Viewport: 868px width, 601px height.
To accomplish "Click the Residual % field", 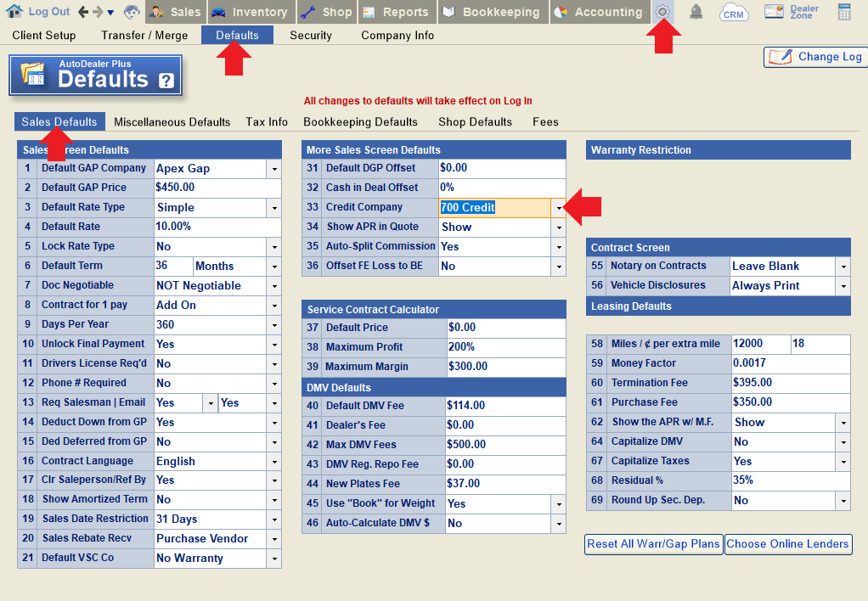I will 791,480.
